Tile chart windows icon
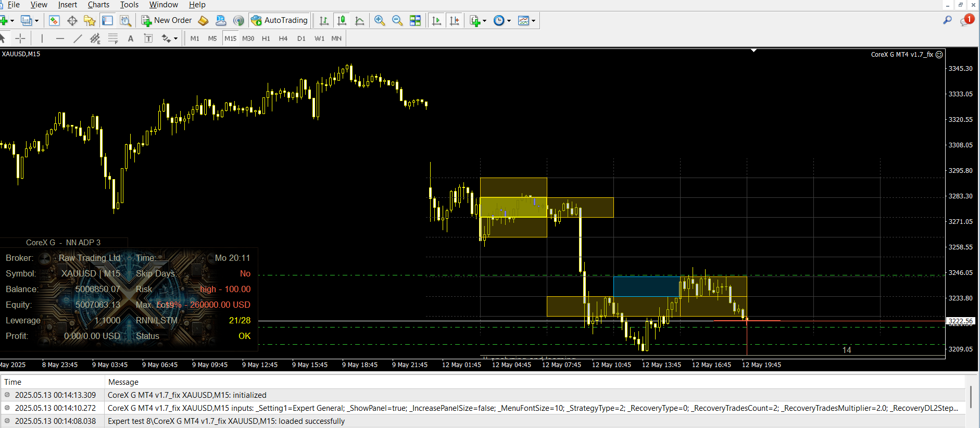Viewport: 980px width, 428px height. (x=415, y=20)
